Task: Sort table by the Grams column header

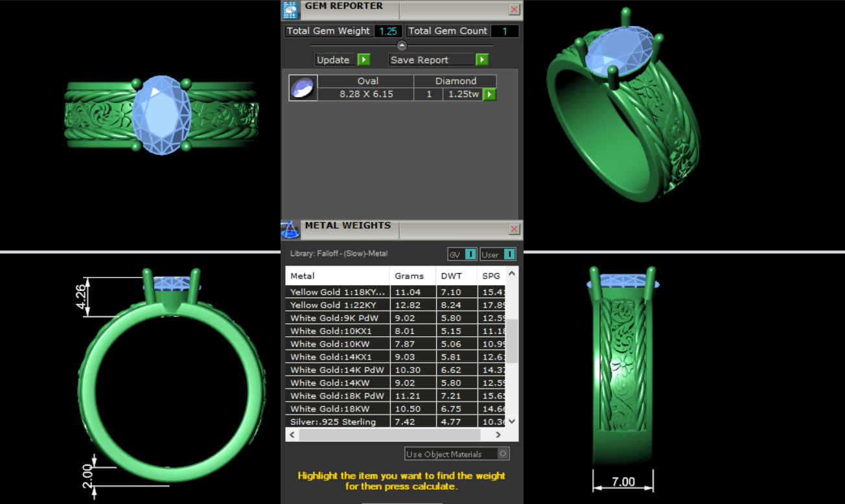Action: click(x=409, y=276)
